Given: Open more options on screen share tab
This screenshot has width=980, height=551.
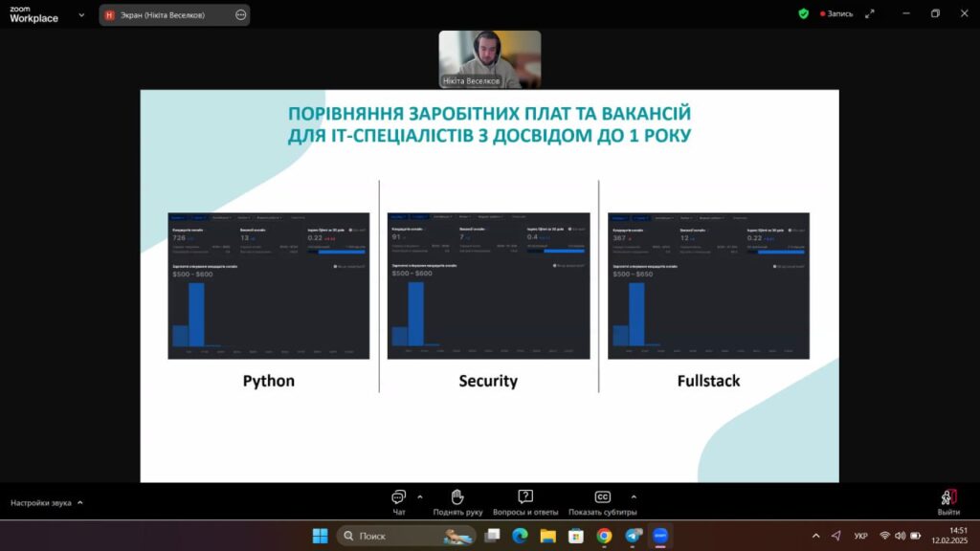Looking at the screenshot, I should (x=240, y=15).
